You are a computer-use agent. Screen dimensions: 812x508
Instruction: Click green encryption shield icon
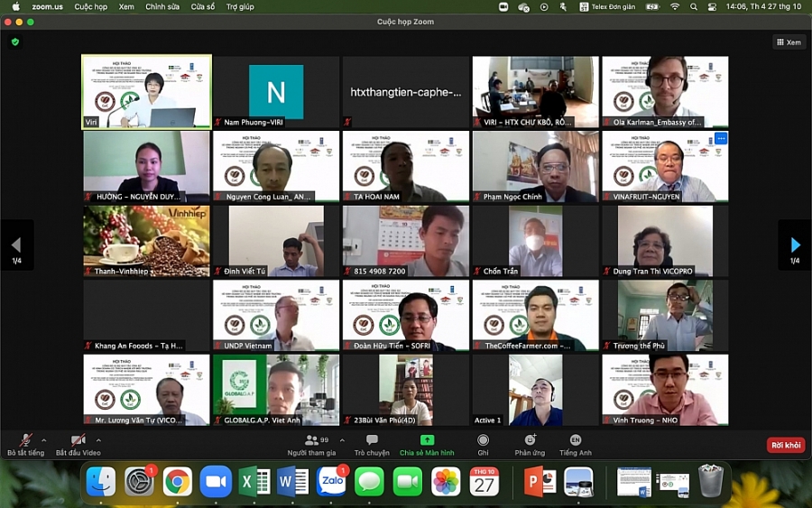[x=14, y=42]
